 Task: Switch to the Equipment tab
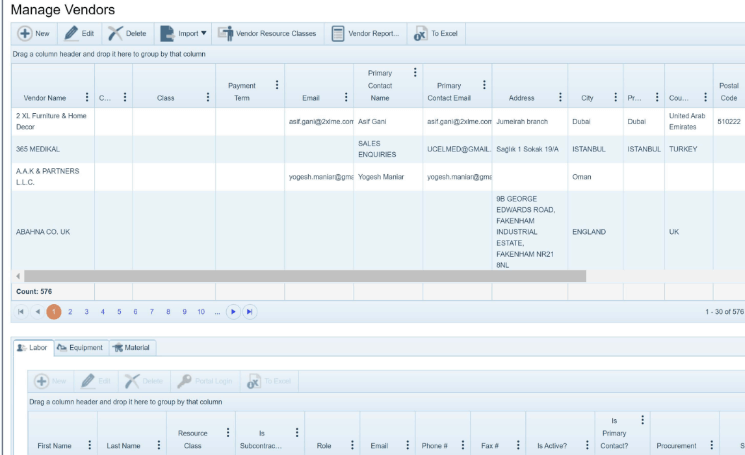(x=81, y=348)
